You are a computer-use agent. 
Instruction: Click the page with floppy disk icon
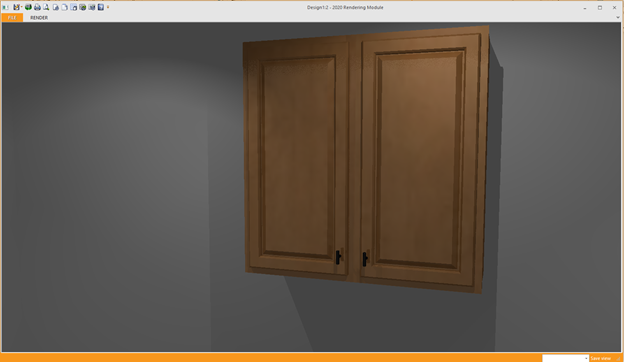pos(74,7)
